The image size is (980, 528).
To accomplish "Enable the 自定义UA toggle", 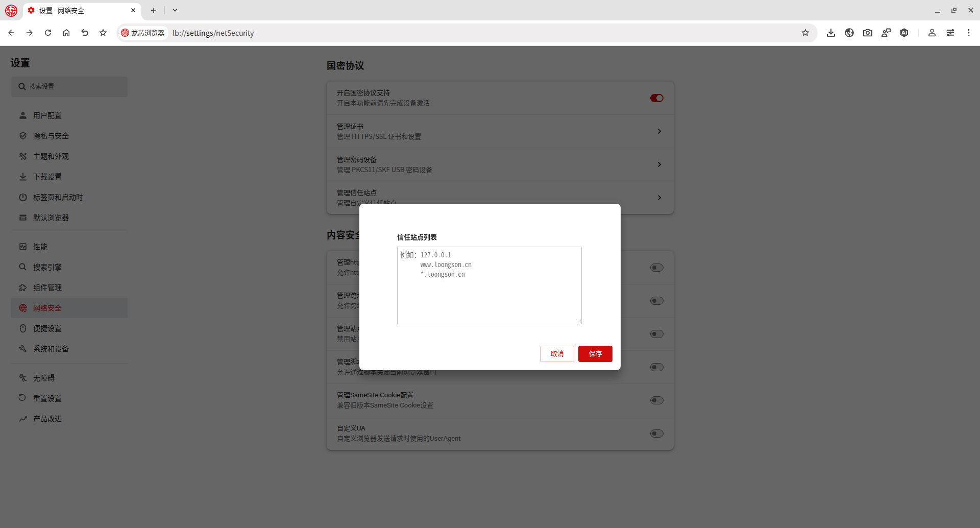I will click(x=656, y=434).
